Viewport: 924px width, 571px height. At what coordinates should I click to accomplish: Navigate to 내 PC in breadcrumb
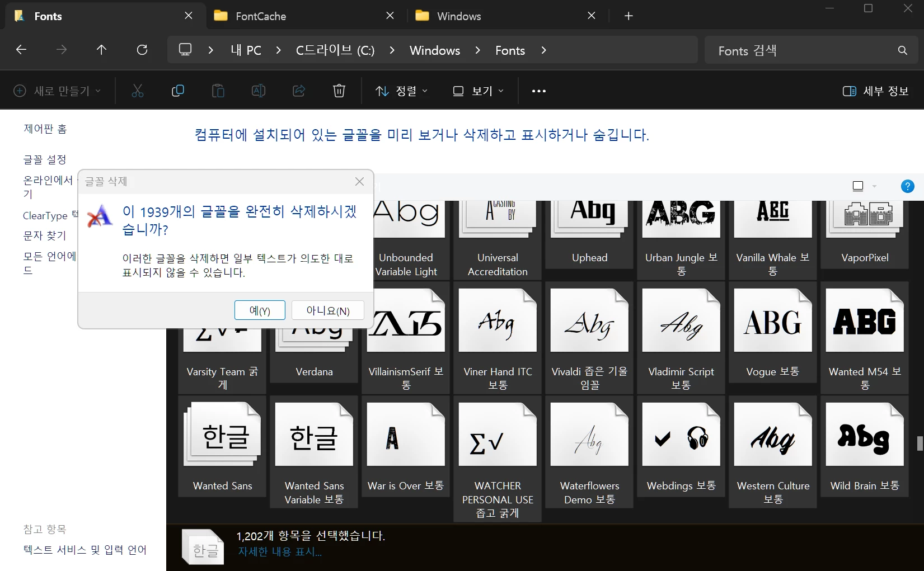246,50
